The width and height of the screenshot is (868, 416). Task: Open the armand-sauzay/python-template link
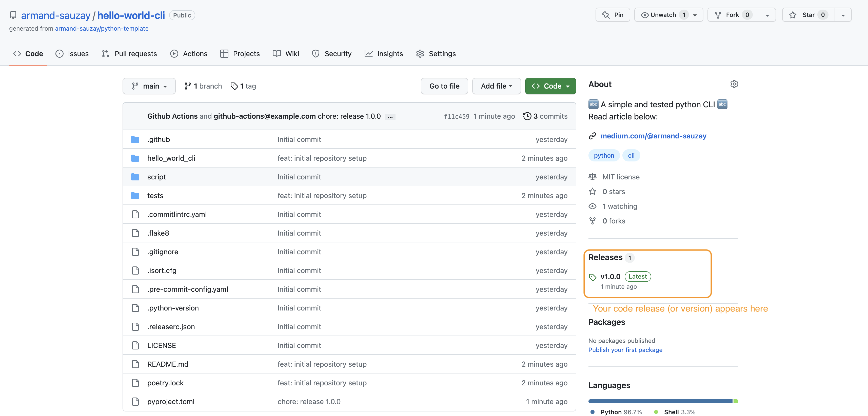(102, 29)
